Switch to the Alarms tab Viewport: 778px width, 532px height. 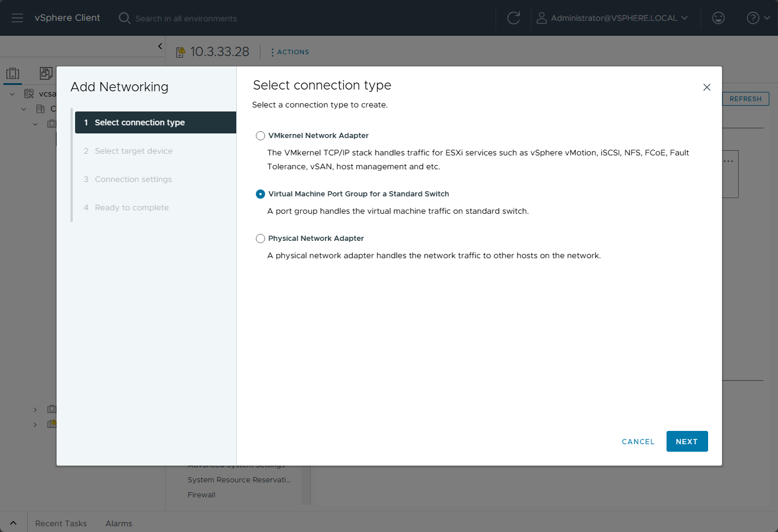coord(118,523)
